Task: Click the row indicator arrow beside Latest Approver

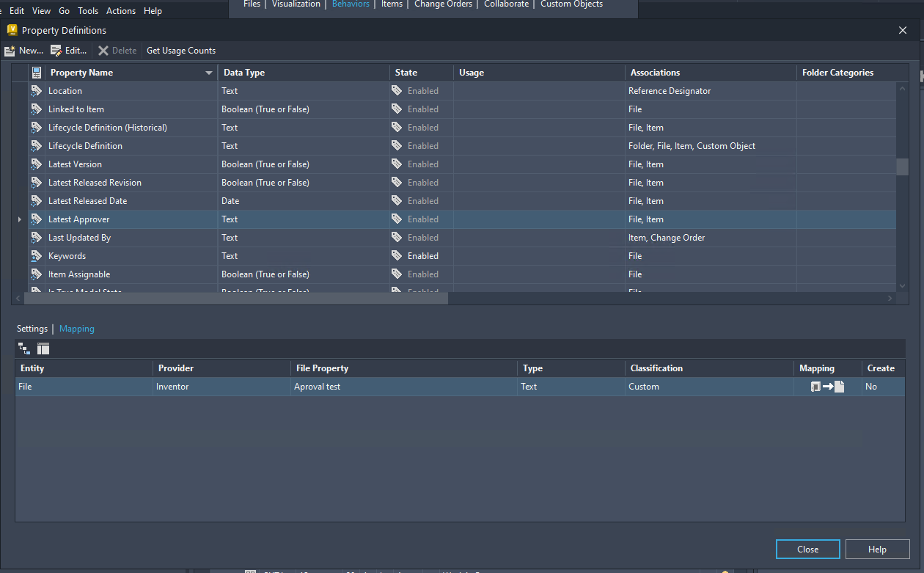Action: coord(20,219)
